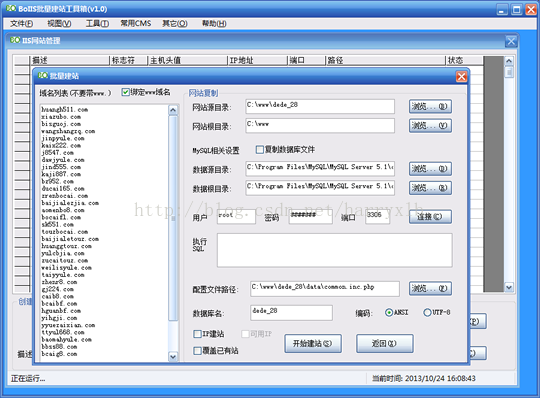Focus the 网站源目录 path field
The width and height of the screenshot is (540, 398).
pos(320,106)
